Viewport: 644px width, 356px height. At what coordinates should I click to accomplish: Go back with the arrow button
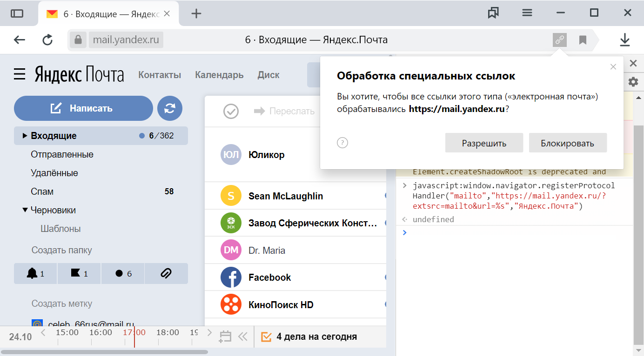pos(20,40)
